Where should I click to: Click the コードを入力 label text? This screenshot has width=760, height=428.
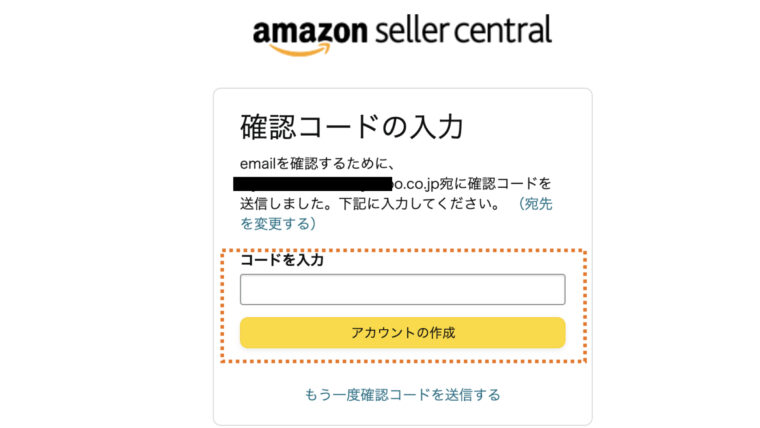pyautogui.click(x=282, y=260)
